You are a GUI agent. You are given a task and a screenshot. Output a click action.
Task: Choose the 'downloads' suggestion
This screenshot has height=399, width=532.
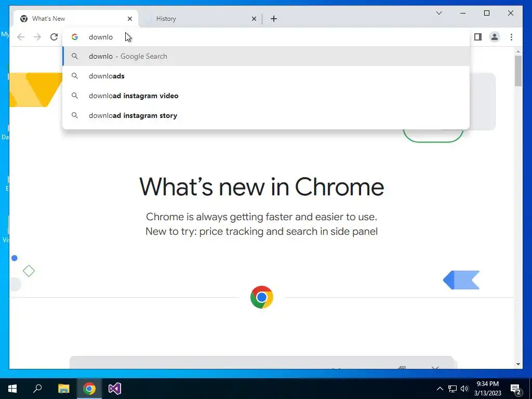266,76
